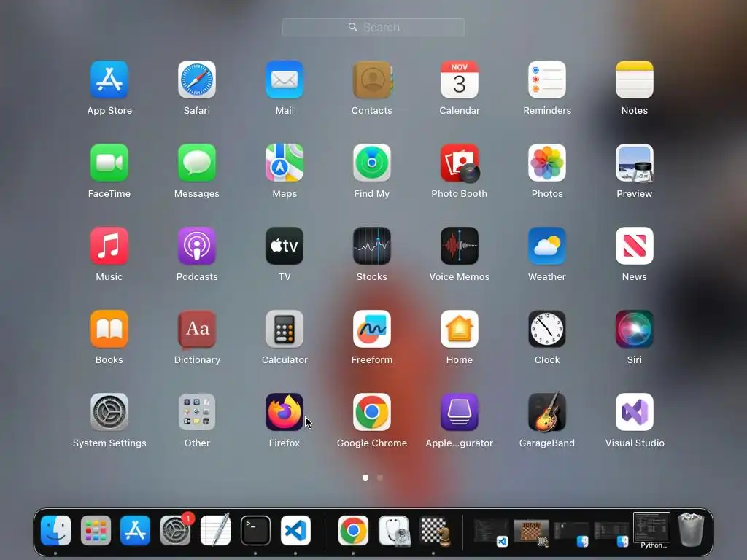The image size is (747, 560).
Task: Launch Voice Memos
Action: click(460, 246)
